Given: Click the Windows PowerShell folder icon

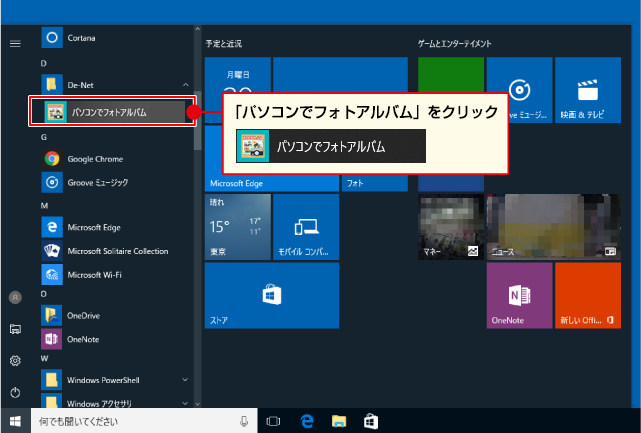Looking at the screenshot, I should (52, 380).
